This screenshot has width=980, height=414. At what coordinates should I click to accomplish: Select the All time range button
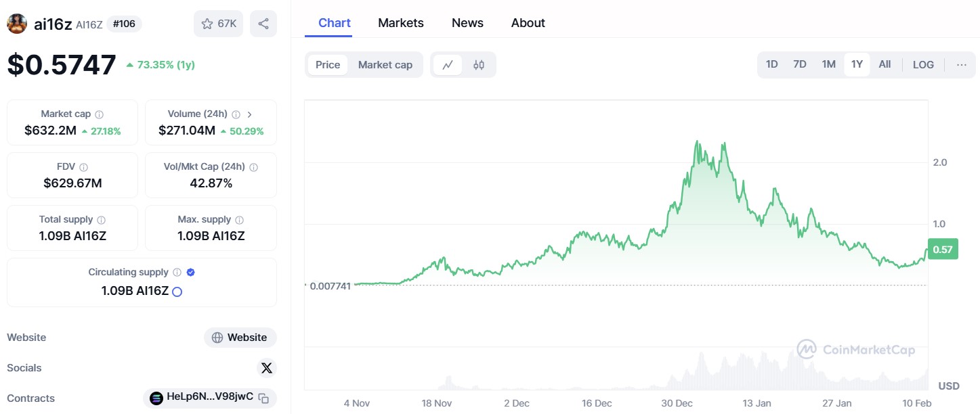885,65
